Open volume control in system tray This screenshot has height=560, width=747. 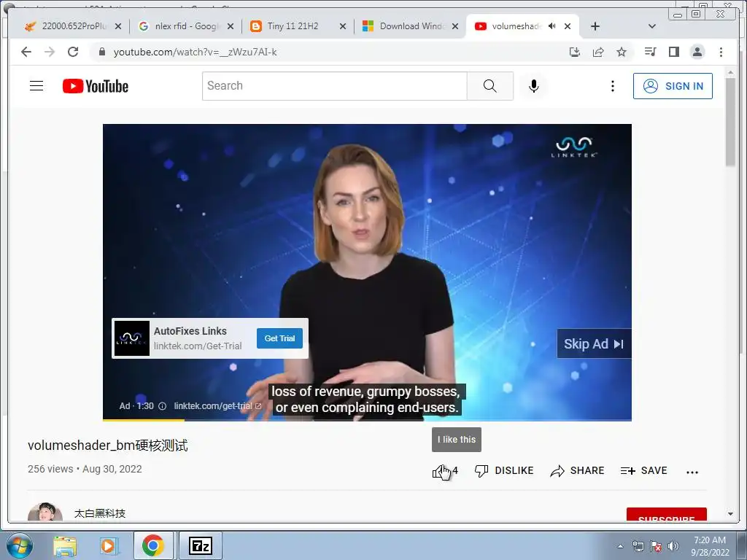[673, 546]
